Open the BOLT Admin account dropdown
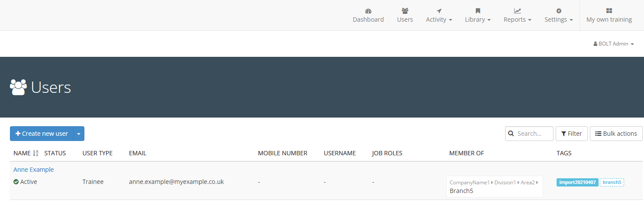This screenshot has height=203, width=644. [613, 44]
